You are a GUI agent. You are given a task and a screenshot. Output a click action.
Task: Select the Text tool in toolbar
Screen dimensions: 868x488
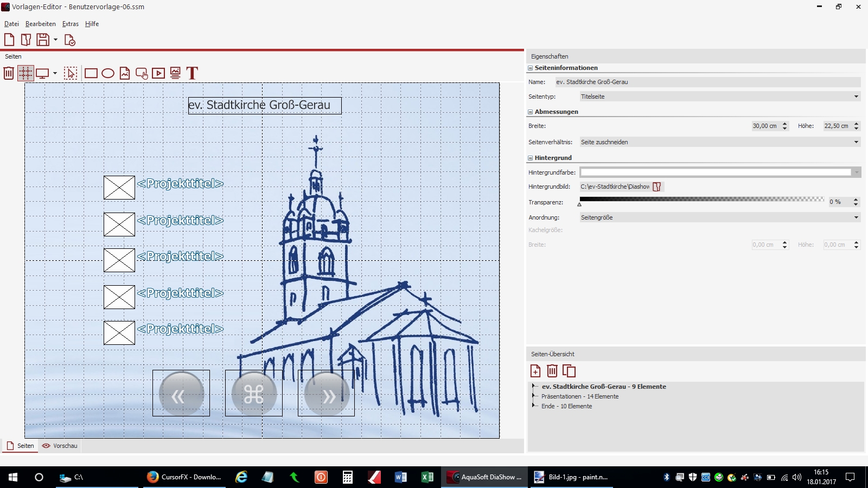192,73
